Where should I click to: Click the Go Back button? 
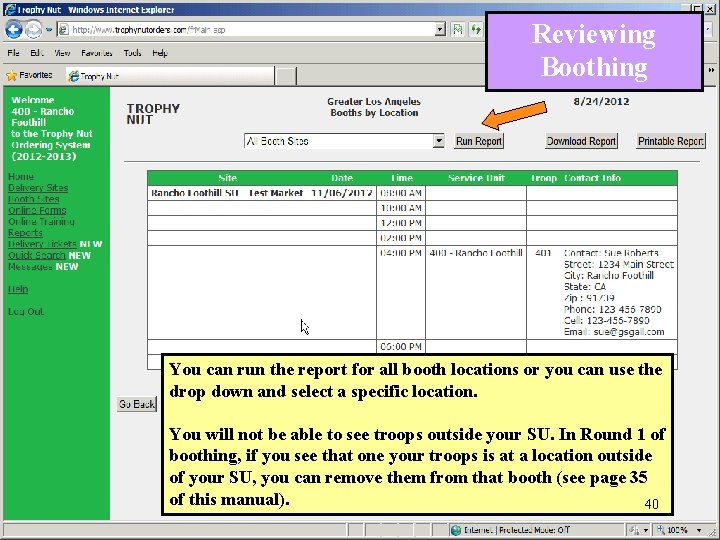[x=137, y=404]
